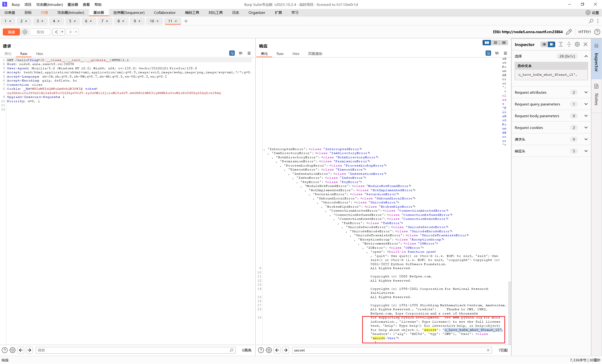Image resolution: width=602 pixels, height=364 pixels.
Task: Close the Inspector panel
Action: (x=585, y=44)
